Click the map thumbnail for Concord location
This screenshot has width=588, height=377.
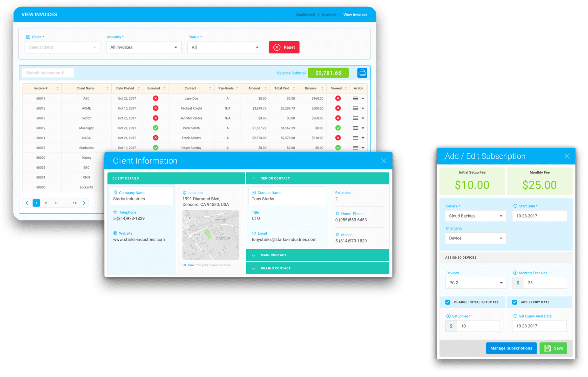[211, 235]
